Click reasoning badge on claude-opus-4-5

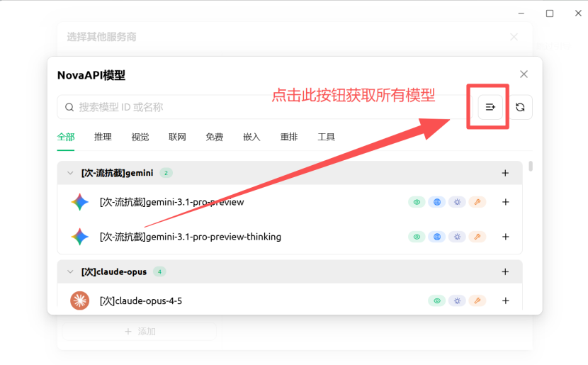[x=457, y=301]
